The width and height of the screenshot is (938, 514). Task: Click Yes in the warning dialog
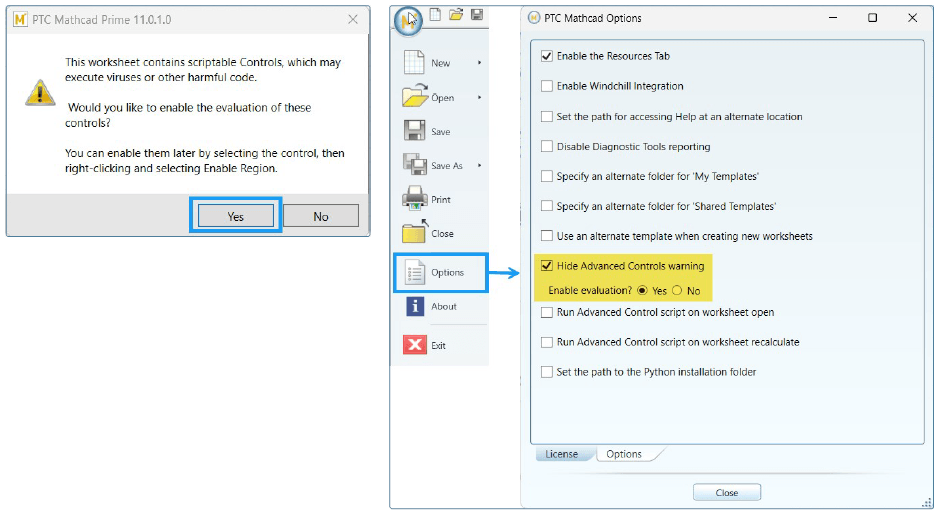(x=236, y=216)
